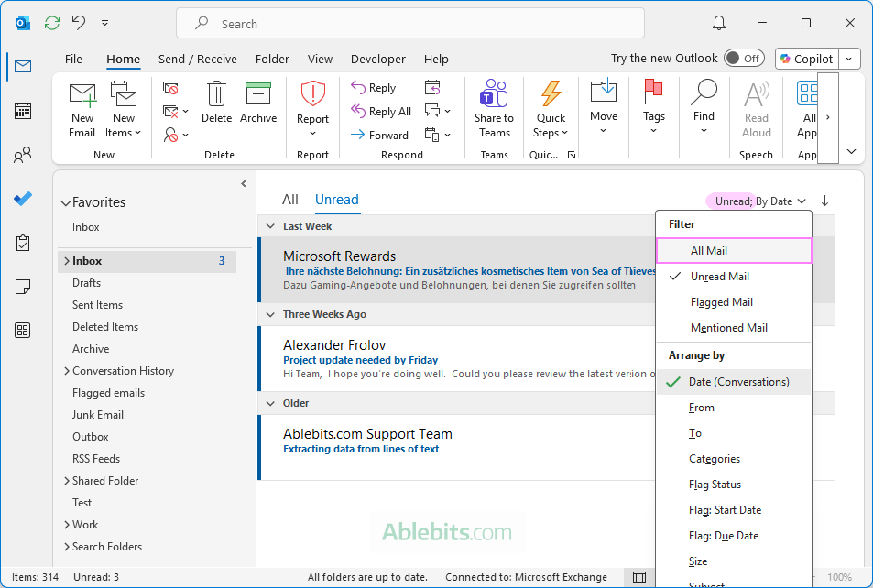Open the New Items dropdown
The height and width of the screenshot is (588, 873).
124,110
